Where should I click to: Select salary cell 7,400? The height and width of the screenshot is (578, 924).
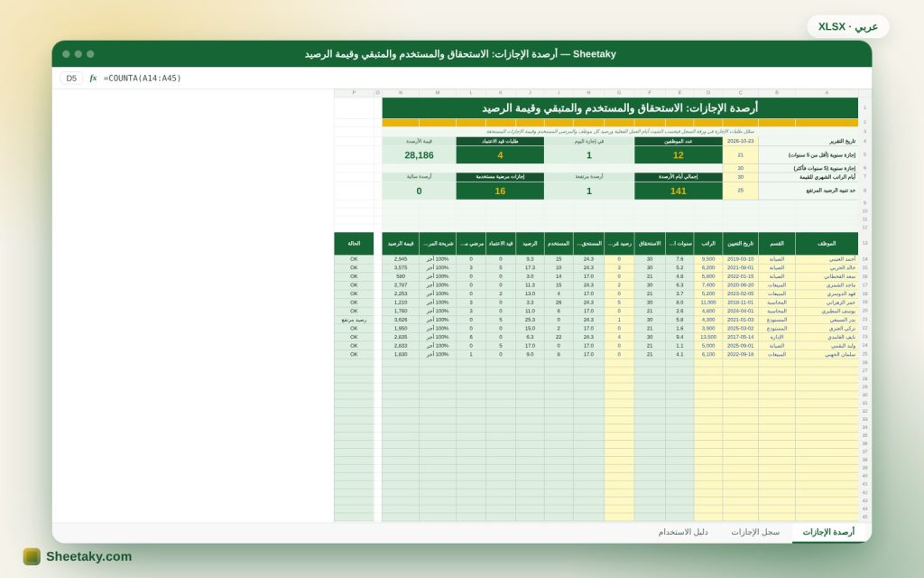[707, 284]
